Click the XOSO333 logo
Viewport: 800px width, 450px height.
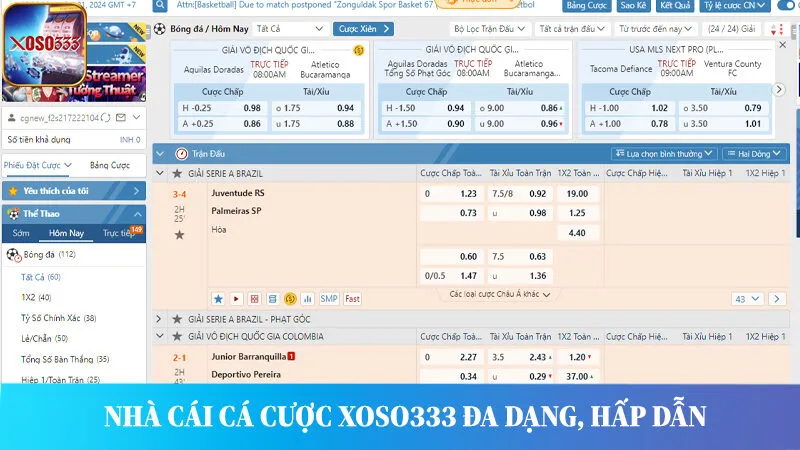click(44, 44)
